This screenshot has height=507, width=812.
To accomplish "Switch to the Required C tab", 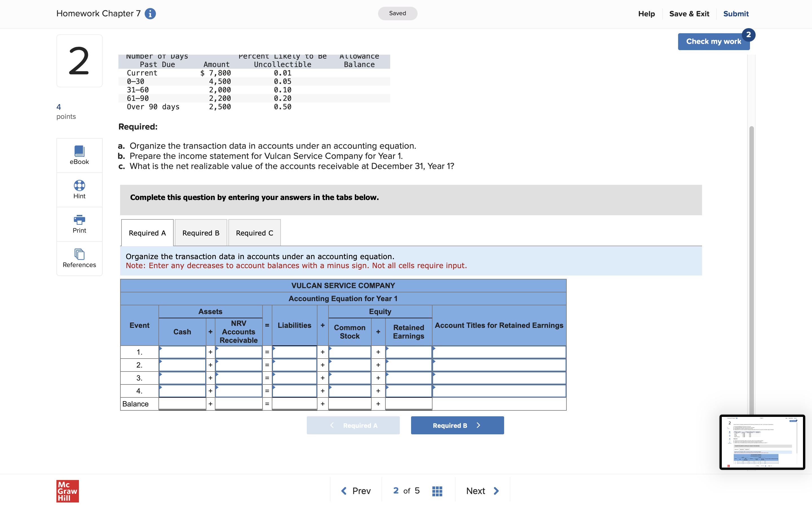I will coord(254,233).
